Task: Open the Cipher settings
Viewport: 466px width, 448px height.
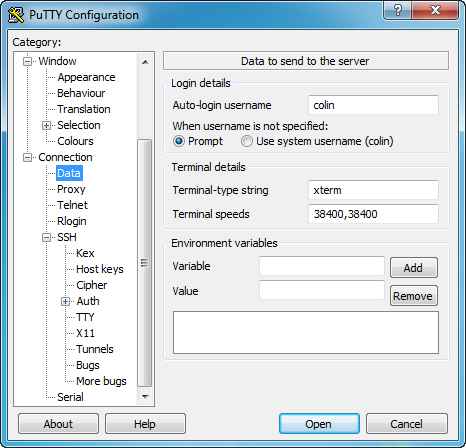Action: [91, 285]
